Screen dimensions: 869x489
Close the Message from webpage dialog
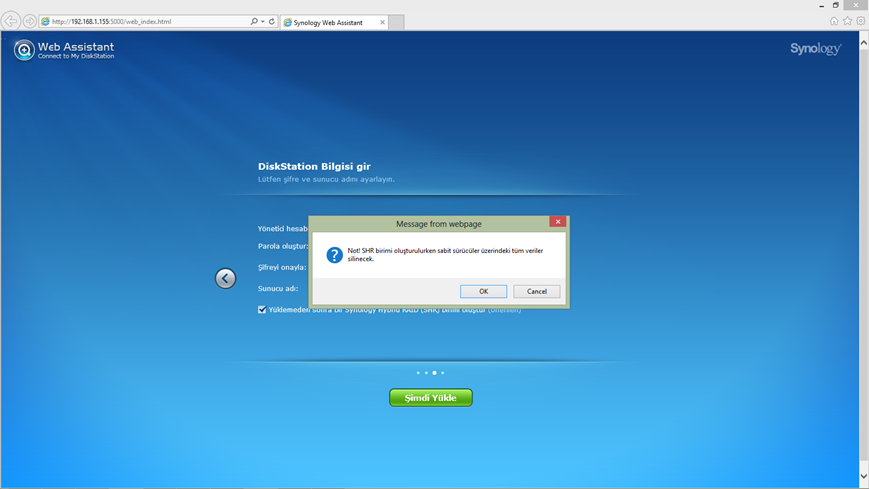coord(558,222)
